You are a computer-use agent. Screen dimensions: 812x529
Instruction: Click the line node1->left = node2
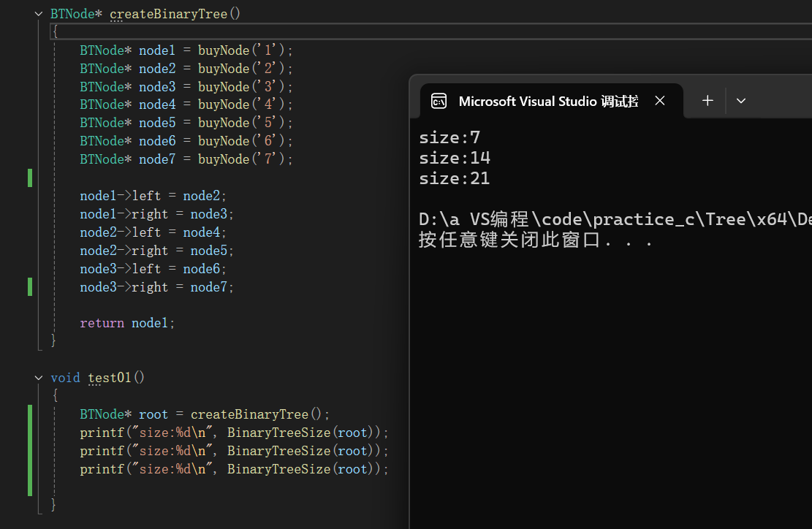click(153, 196)
